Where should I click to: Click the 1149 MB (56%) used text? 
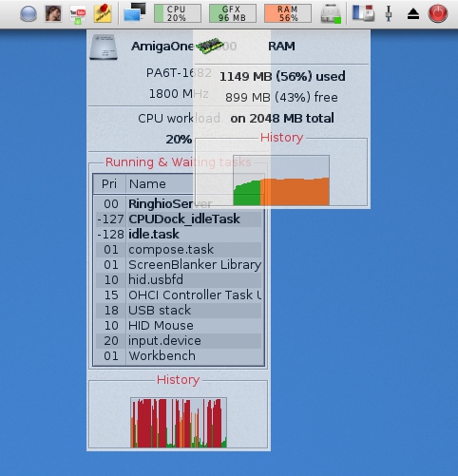click(282, 76)
